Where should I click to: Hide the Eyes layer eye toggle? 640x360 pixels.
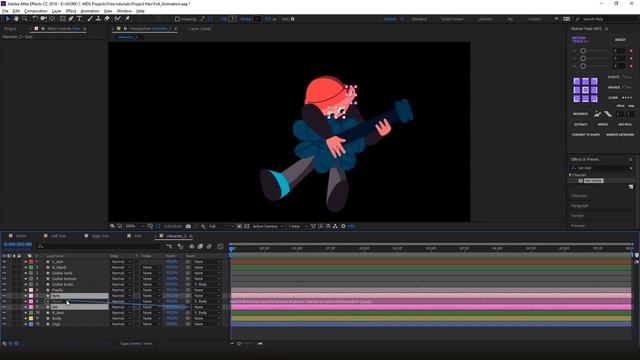point(4,296)
